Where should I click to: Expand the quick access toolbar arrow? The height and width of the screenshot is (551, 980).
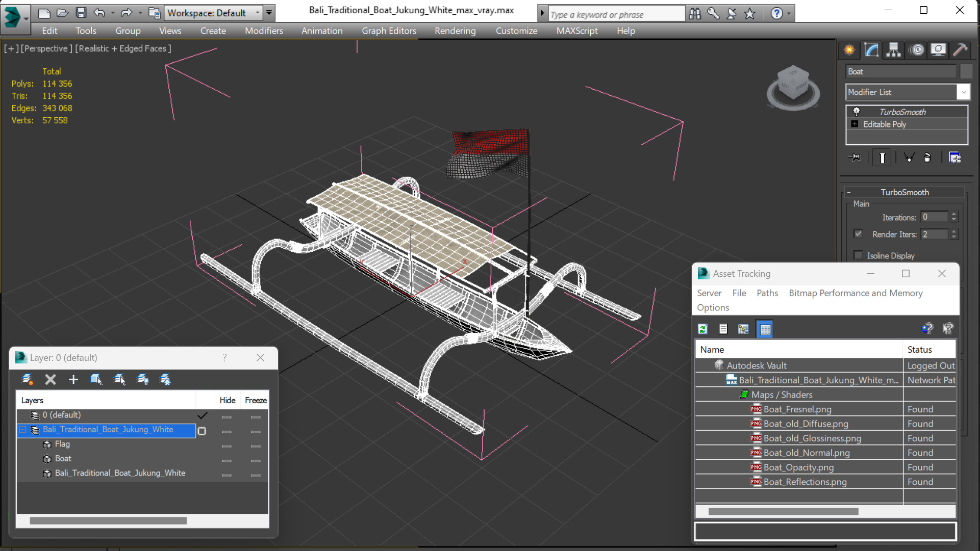(269, 13)
